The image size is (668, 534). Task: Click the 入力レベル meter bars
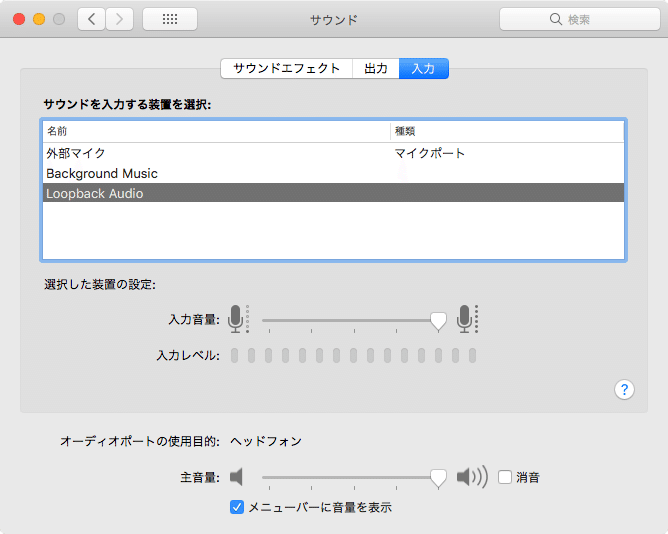353,355
